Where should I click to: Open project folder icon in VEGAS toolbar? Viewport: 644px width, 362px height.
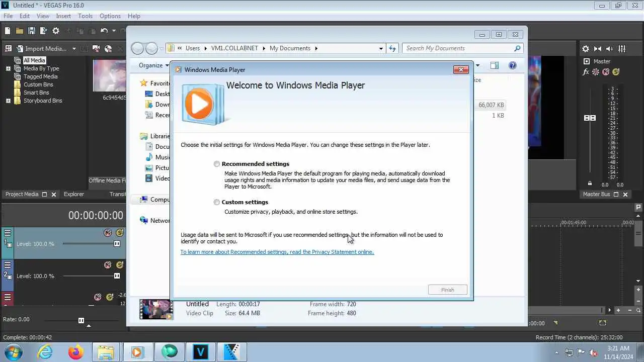(19, 31)
